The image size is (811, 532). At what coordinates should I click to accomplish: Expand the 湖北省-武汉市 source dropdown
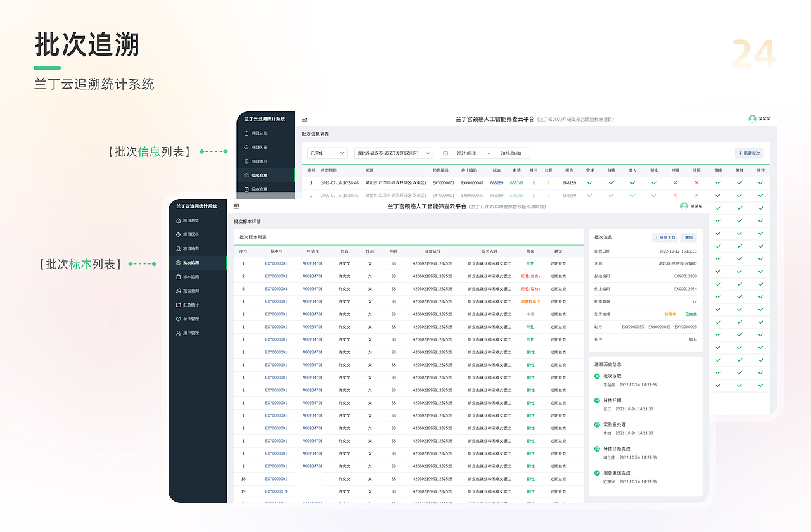tap(393, 153)
